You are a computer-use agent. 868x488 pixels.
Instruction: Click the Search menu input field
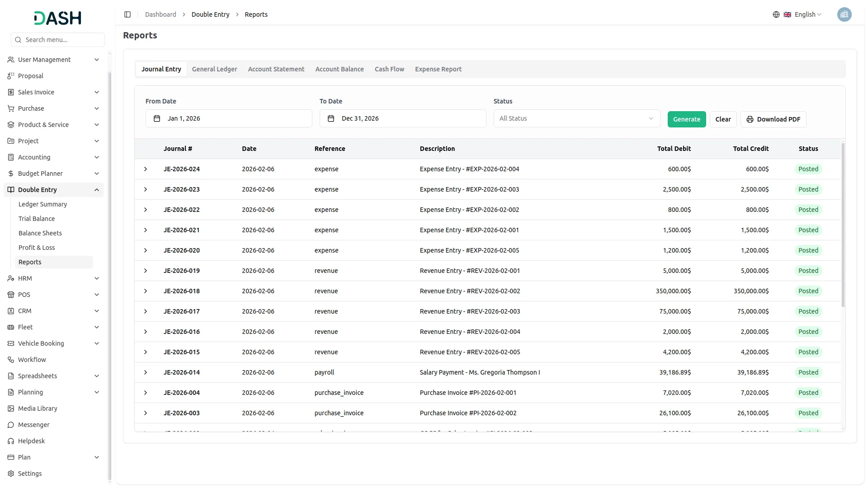[x=62, y=40]
